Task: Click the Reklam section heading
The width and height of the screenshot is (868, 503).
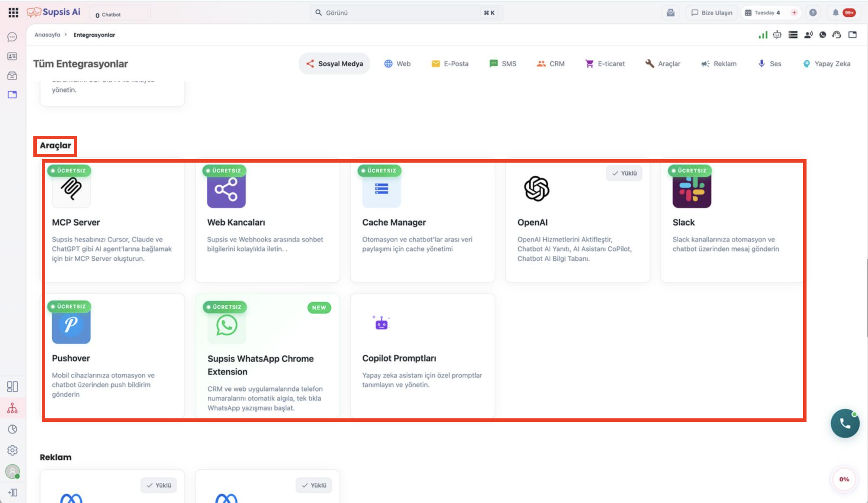Action: point(56,457)
